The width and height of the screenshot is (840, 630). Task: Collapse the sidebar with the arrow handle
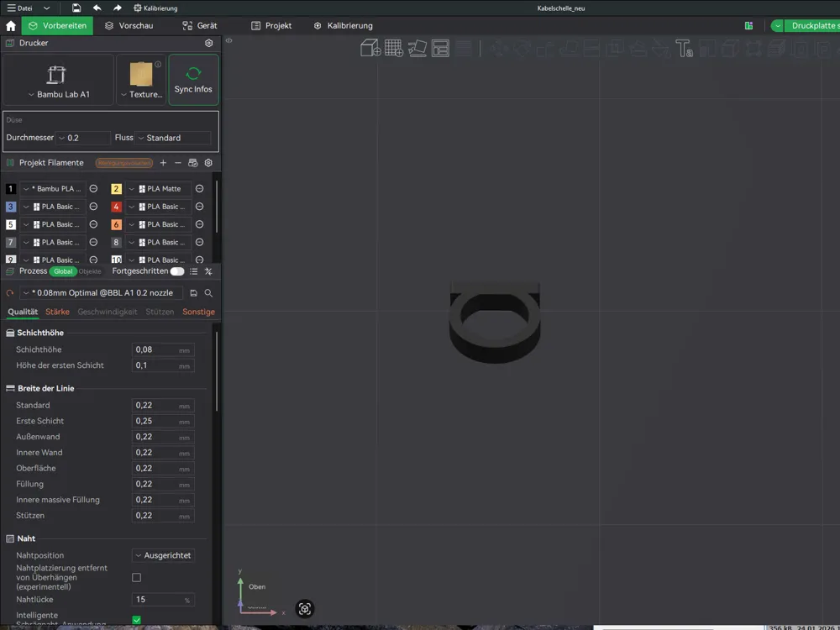(x=228, y=40)
